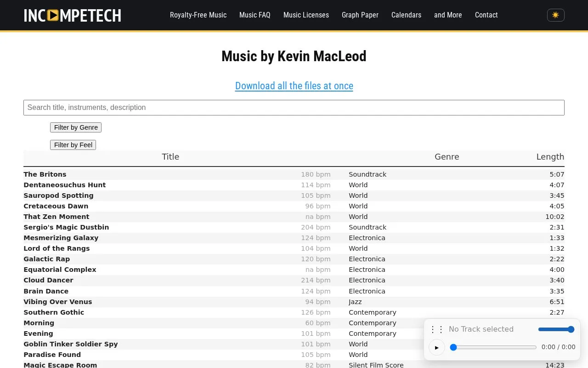The height and width of the screenshot is (368, 588).
Task: Toggle the light/dark theme sun button
Action: [555, 15]
